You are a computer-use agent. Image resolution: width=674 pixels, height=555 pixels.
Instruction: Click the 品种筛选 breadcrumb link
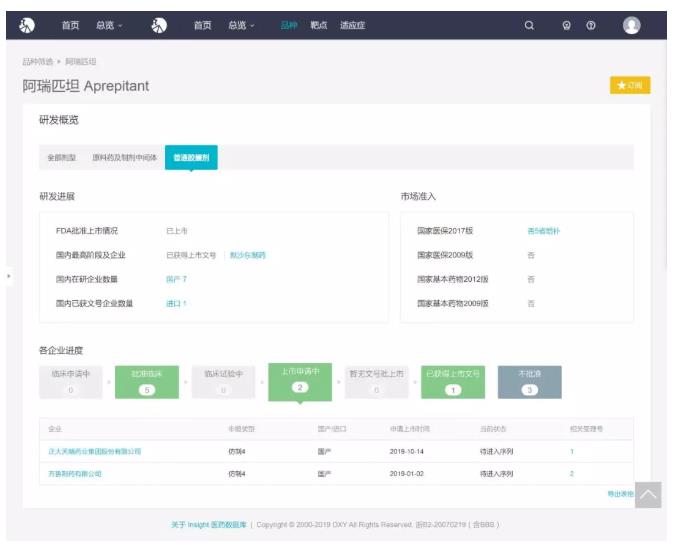[38, 61]
